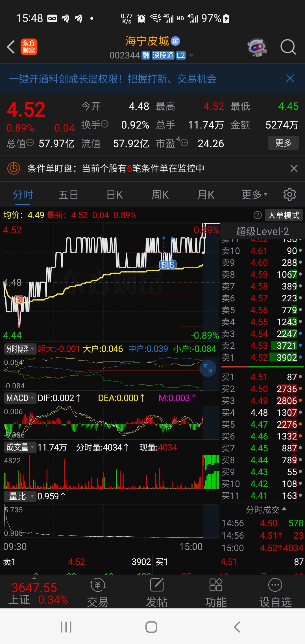Open the MACD indicator dropdown
Image resolution: width=305 pixels, height=644 pixels.
20,398
